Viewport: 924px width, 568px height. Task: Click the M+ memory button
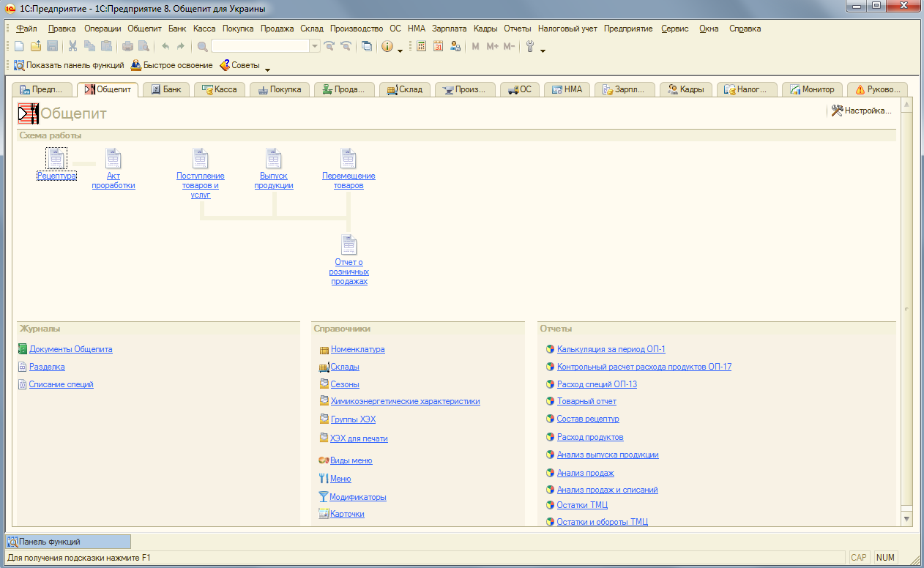pos(492,46)
